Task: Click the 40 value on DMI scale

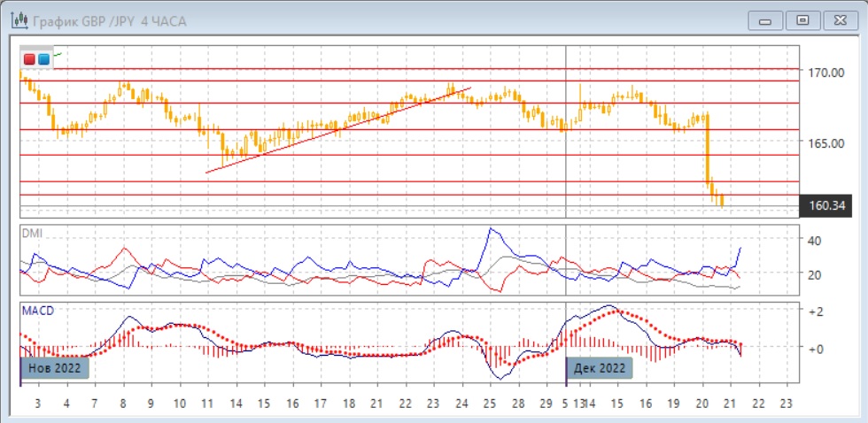Action: (812, 241)
